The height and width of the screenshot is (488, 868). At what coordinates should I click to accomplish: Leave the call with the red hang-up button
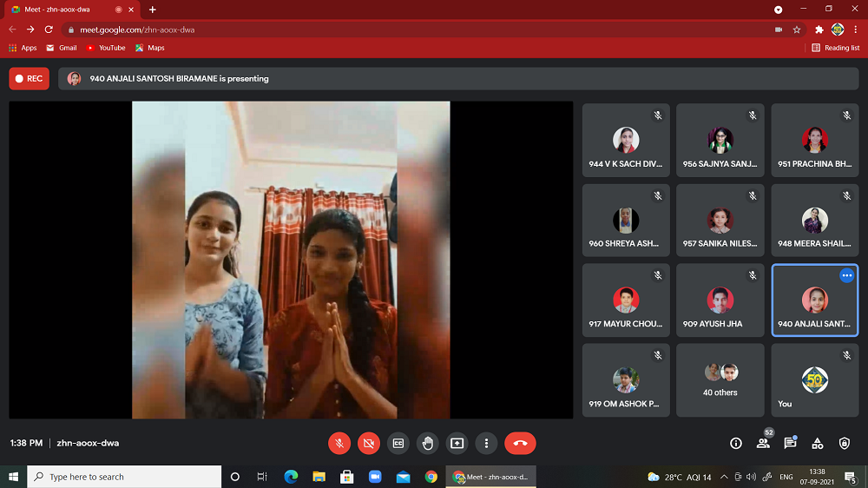pyautogui.click(x=520, y=443)
